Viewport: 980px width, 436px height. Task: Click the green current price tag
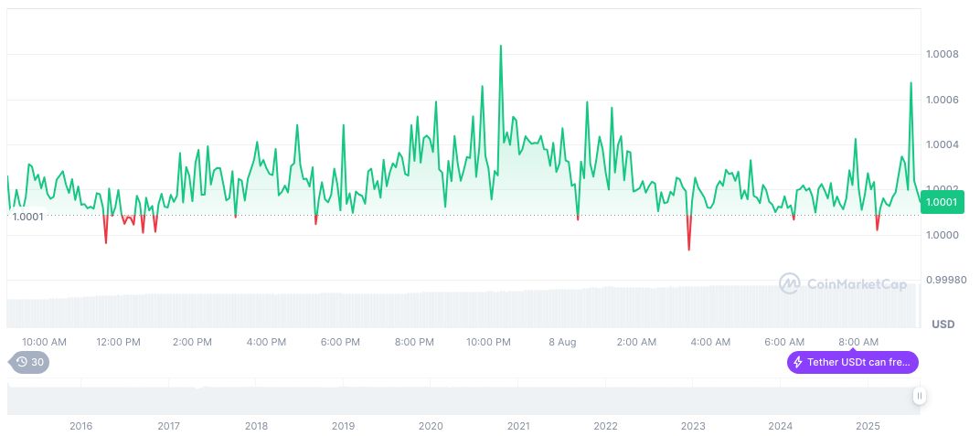click(x=942, y=202)
